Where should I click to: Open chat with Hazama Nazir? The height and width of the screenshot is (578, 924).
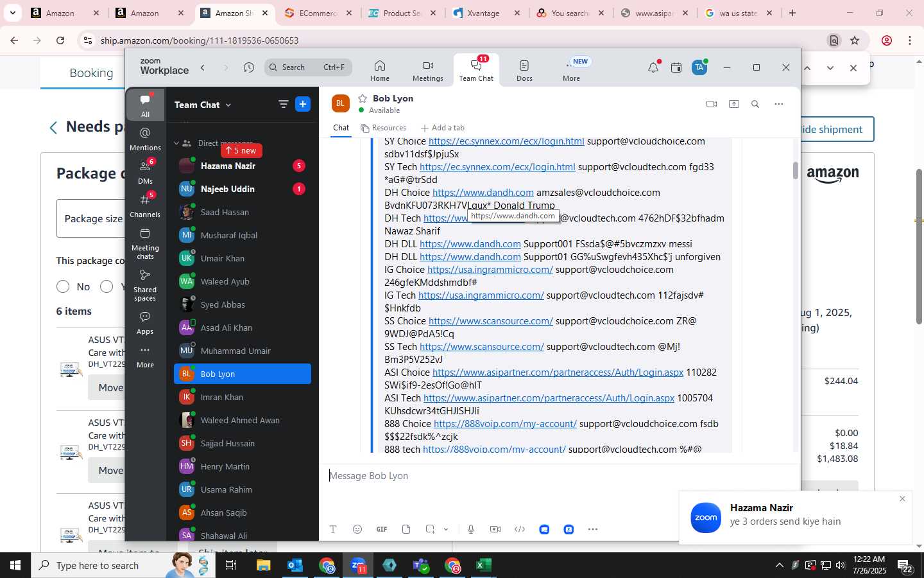243,166
